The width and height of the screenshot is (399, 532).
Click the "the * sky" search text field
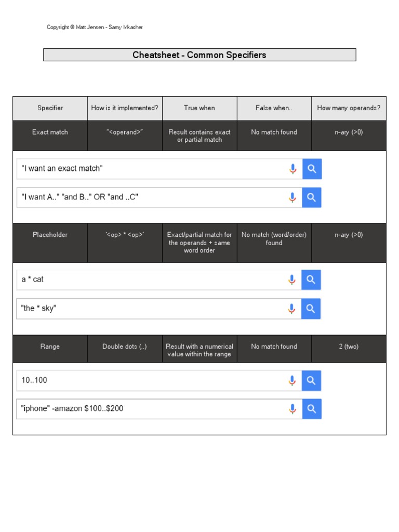[151, 309]
